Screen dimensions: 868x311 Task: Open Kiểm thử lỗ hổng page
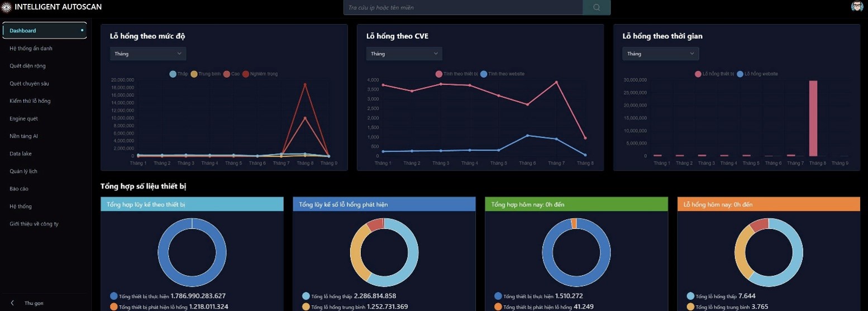coord(30,101)
